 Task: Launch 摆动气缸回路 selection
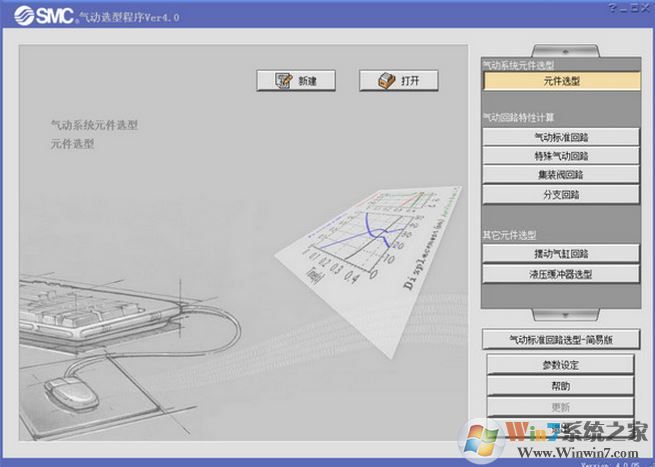[560, 254]
